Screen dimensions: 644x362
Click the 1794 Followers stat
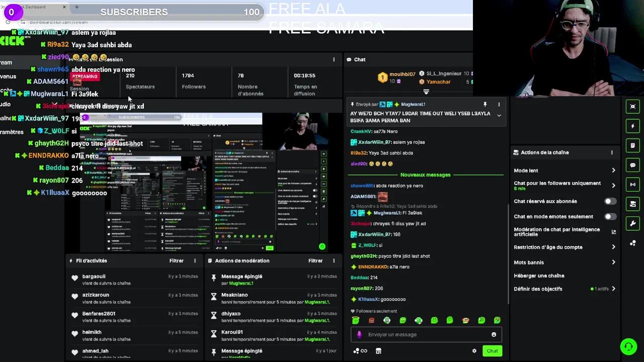coord(194,81)
